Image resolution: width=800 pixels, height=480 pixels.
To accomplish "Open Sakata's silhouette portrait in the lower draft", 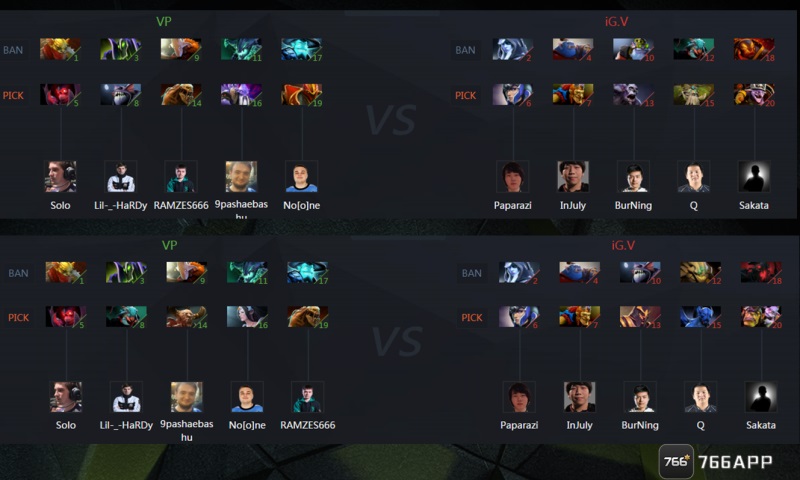I will click(761, 397).
